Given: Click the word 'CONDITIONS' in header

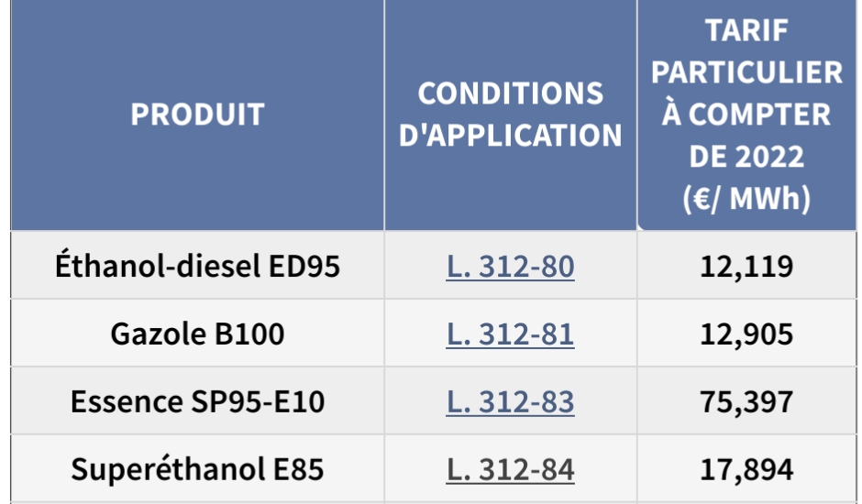Looking at the screenshot, I should [511, 93].
